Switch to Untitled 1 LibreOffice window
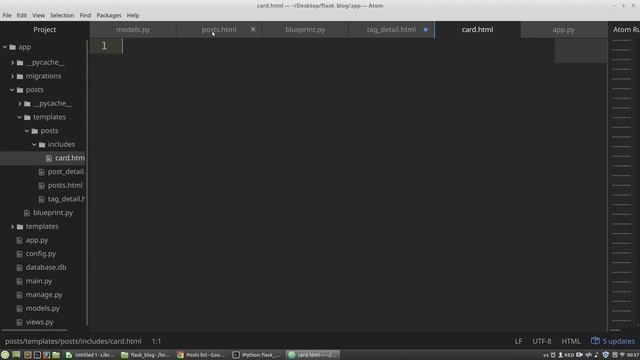This screenshot has width=640, height=360. pos(90,355)
